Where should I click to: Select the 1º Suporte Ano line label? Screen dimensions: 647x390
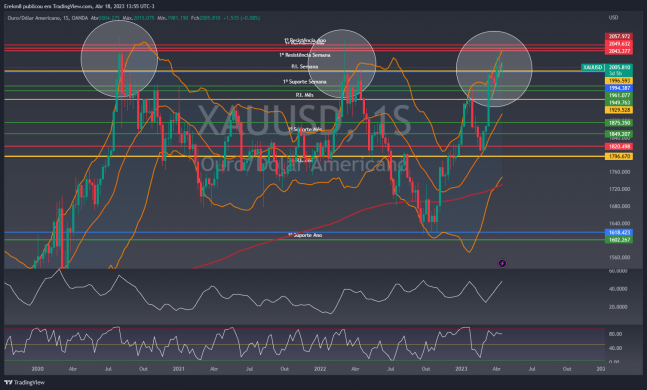305,235
